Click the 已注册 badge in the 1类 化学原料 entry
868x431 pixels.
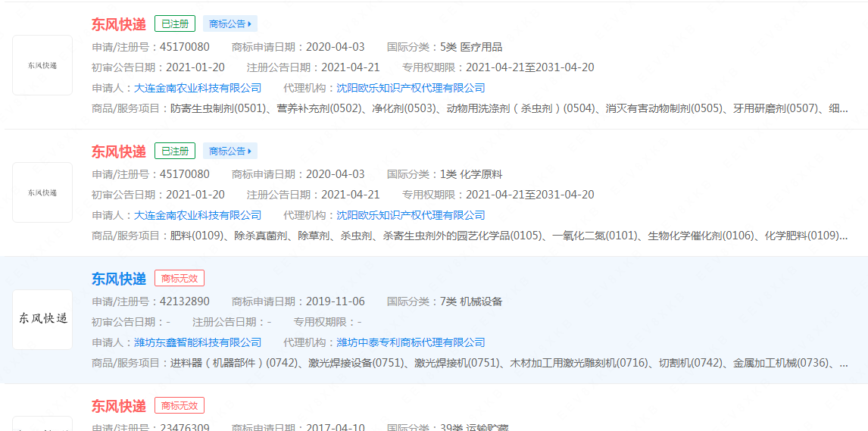tap(175, 151)
